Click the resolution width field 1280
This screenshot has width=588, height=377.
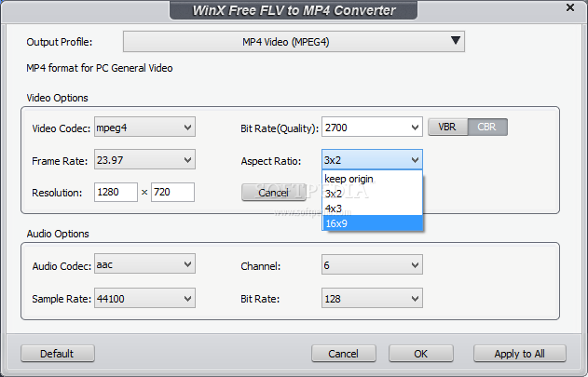(x=116, y=192)
